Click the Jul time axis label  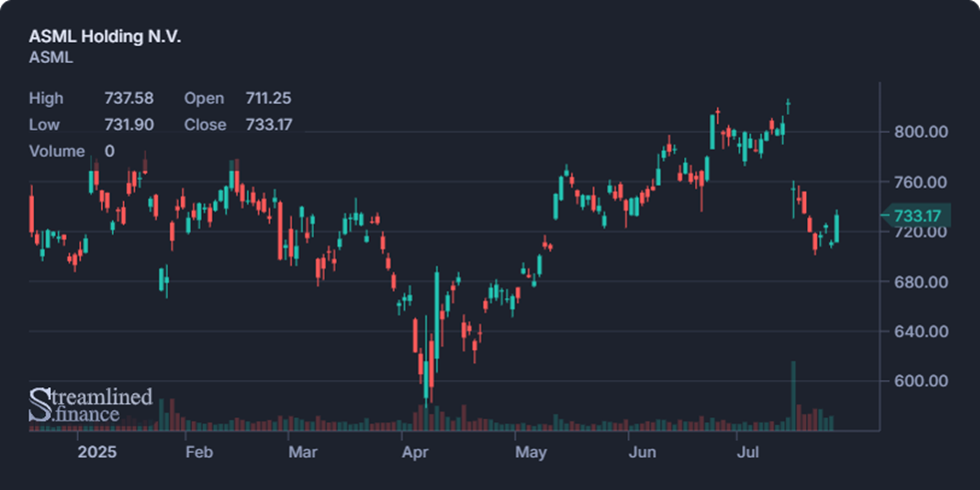[747, 452]
